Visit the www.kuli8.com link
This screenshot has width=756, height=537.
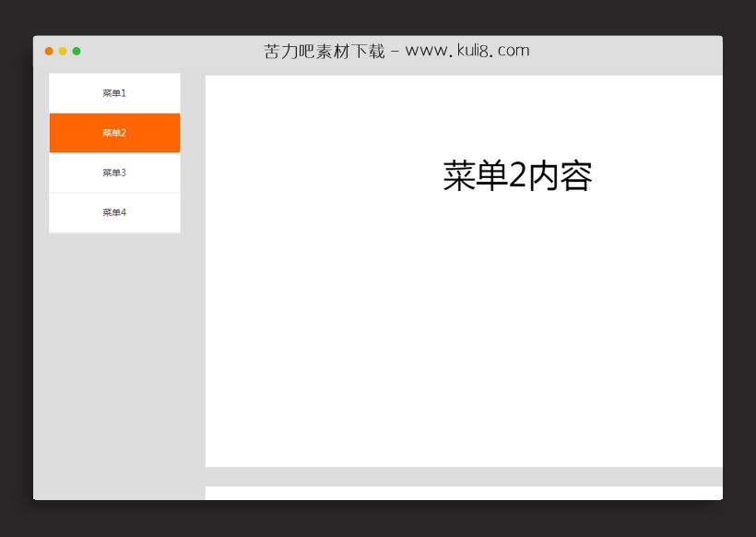470,50
